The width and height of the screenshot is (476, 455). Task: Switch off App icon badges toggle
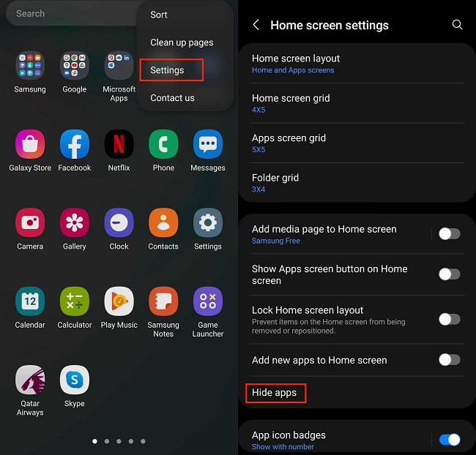tap(450, 440)
